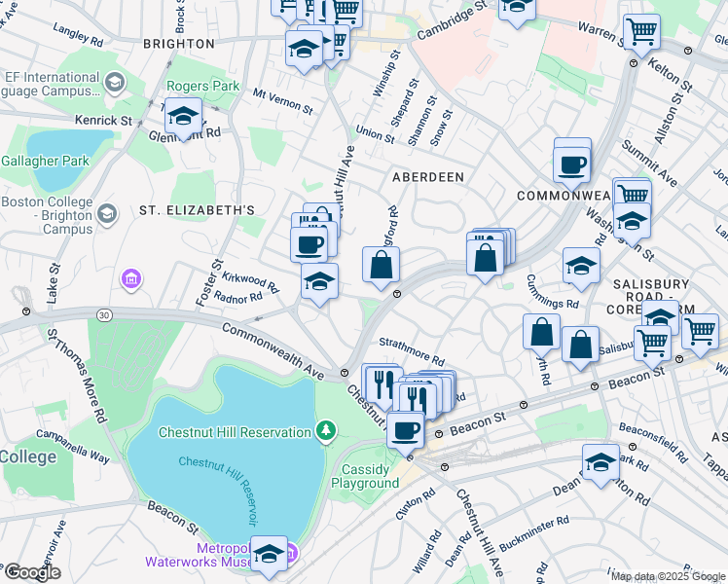This screenshot has width=728, height=584.
Task: Select the school marker near Kirkwood Rd
Action: click(319, 281)
